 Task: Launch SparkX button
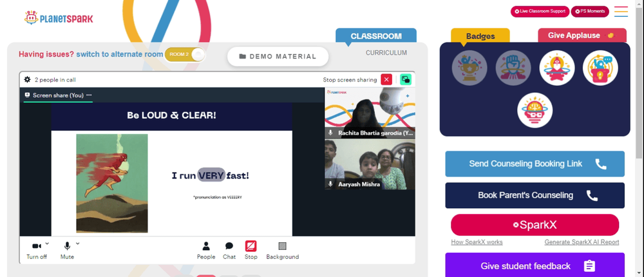pyautogui.click(x=535, y=225)
